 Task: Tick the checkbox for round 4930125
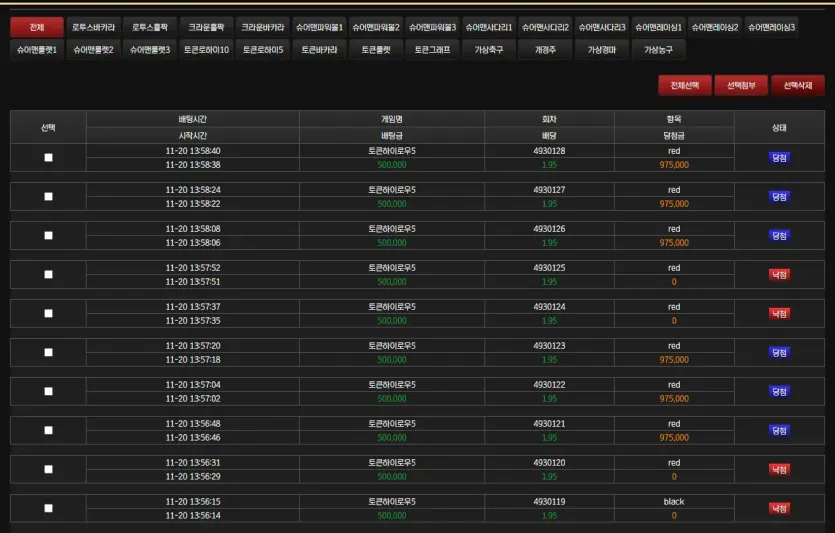48,274
